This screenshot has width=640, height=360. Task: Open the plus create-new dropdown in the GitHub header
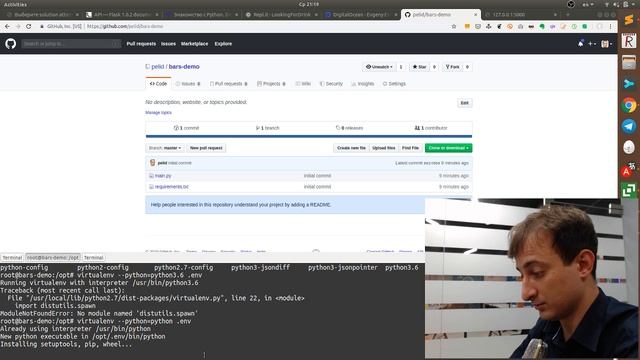592,44
